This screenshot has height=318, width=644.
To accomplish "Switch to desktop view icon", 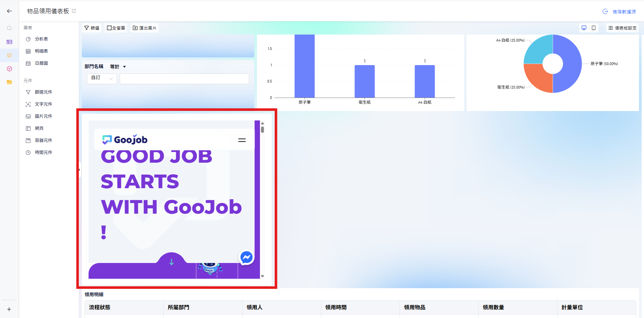I will [x=584, y=28].
